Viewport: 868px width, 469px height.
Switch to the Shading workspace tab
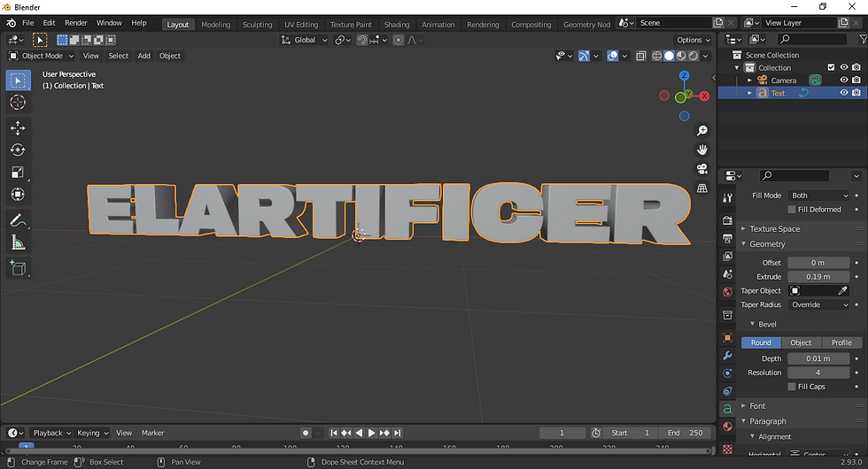point(397,25)
